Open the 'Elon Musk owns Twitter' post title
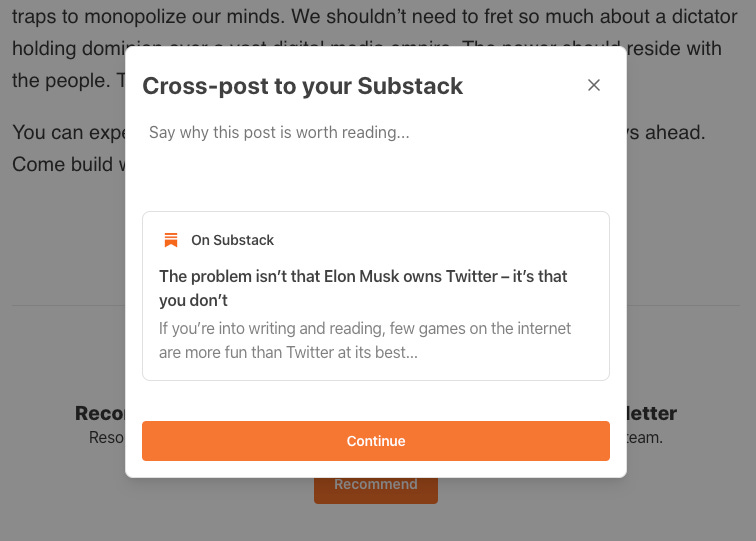Screen dimensions: 756x541 click(x=363, y=288)
